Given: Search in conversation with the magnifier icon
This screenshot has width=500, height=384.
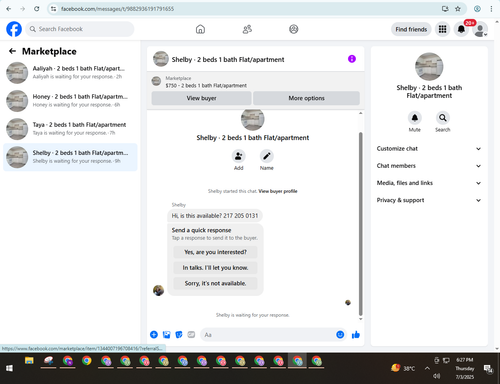Looking at the screenshot, I should pyautogui.click(x=443, y=118).
